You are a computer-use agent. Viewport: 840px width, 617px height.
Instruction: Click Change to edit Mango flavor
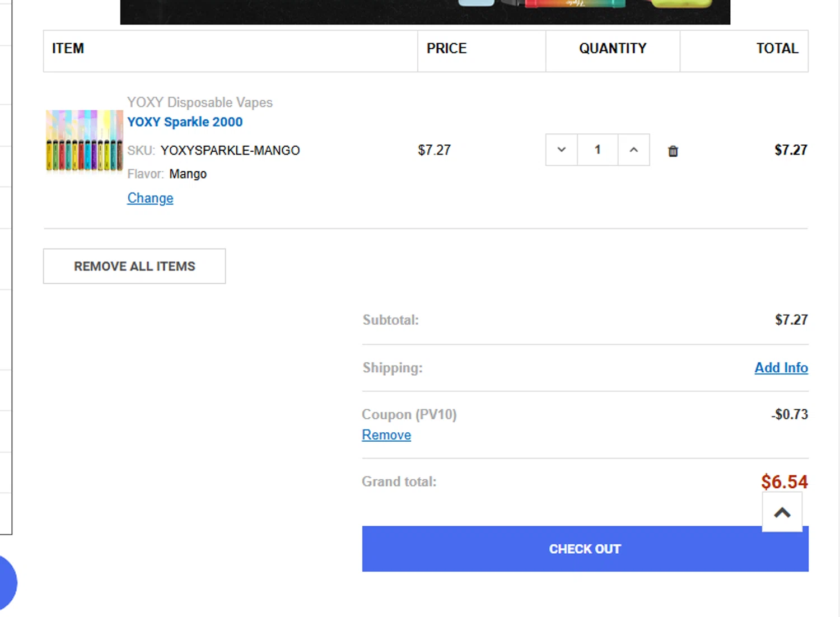(150, 198)
